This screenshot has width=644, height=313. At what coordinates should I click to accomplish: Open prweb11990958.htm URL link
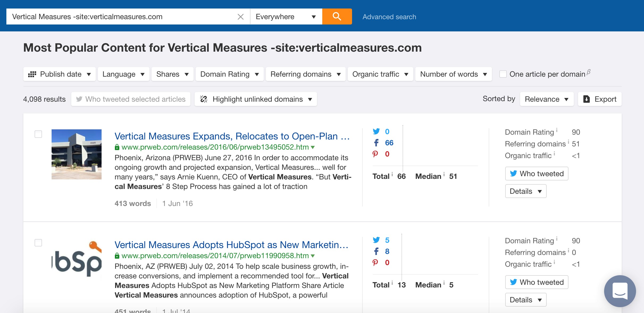(215, 256)
